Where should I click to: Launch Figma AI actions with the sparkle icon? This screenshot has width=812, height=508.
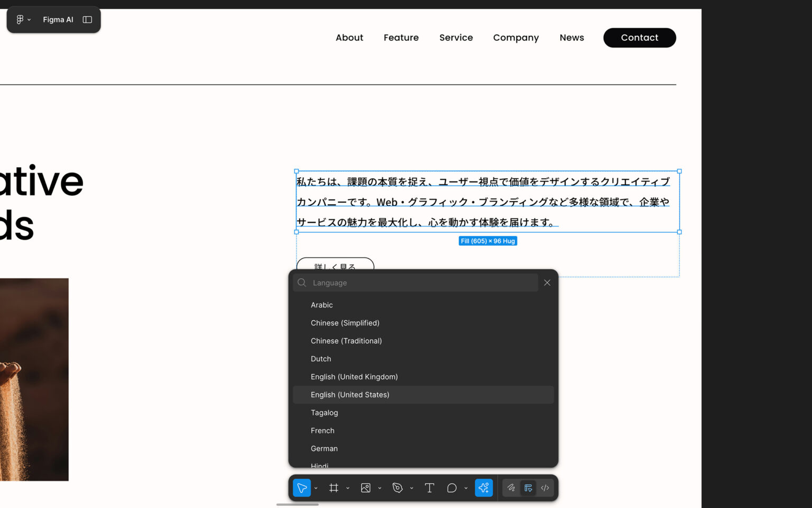[484, 488]
